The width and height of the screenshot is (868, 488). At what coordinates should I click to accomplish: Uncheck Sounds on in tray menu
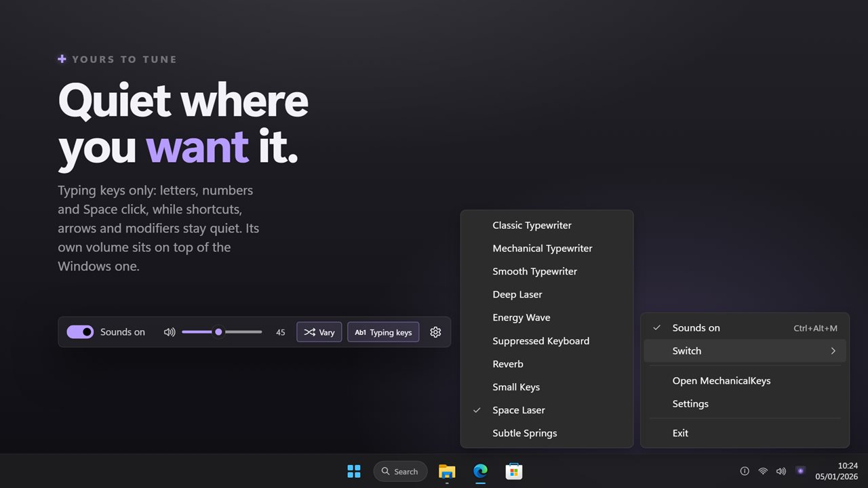pos(745,328)
